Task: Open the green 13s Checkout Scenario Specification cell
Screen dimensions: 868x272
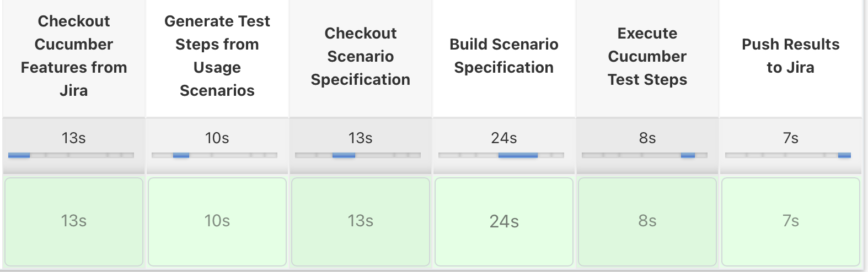Action: 361,221
